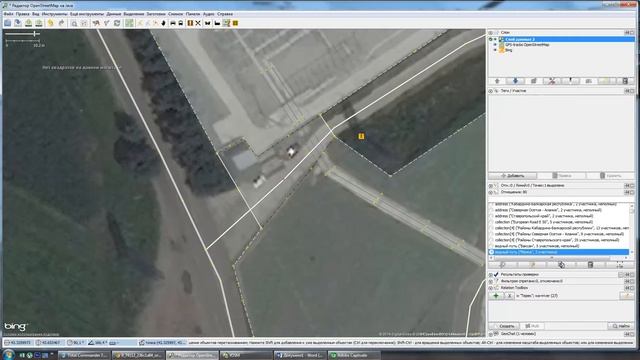This screenshot has height=360, width=640.
Task: Click the last yellow square toolbar icon
Action: click(x=236, y=23)
